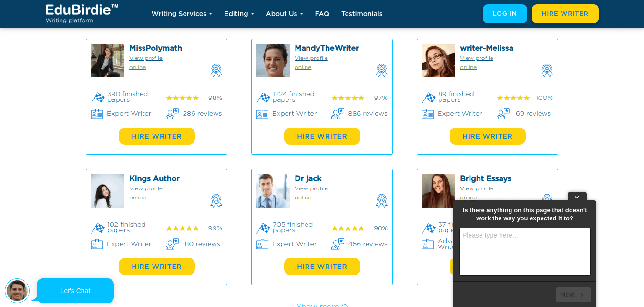This screenshot has width=644, height=307.
Task: Click ID card icon for MandyTheWriter
Action: point(263,114)
